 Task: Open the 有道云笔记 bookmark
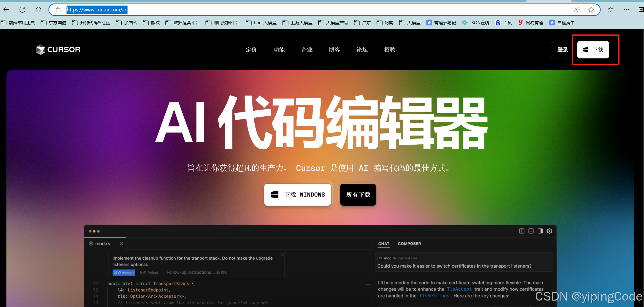(441, 22)
